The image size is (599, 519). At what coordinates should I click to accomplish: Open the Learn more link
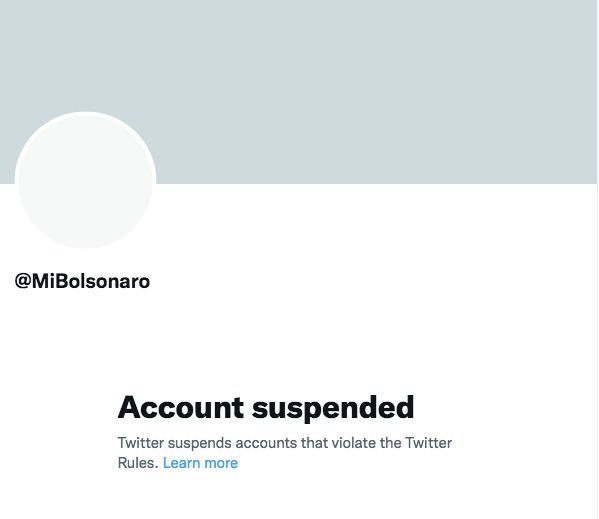tap(200, 463)
